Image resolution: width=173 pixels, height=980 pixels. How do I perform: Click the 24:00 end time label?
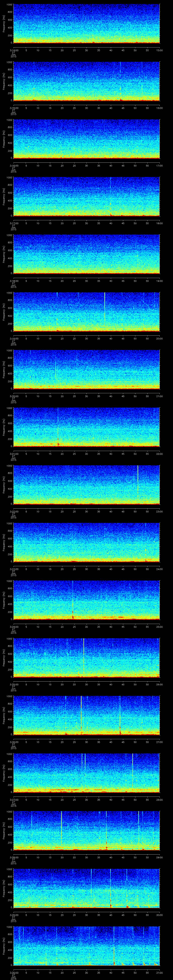pyautogui.click(x=160, y=569)
